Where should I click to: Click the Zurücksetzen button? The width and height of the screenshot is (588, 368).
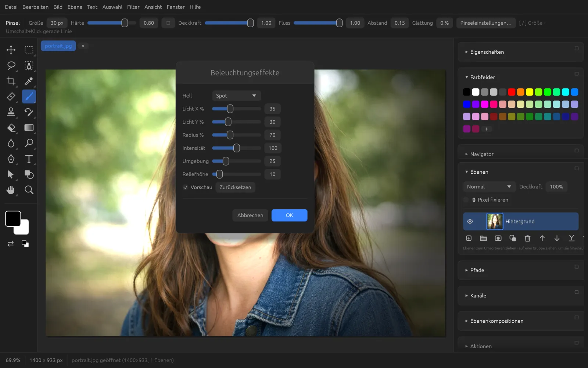pyautogui.click(x=235, y=187)
